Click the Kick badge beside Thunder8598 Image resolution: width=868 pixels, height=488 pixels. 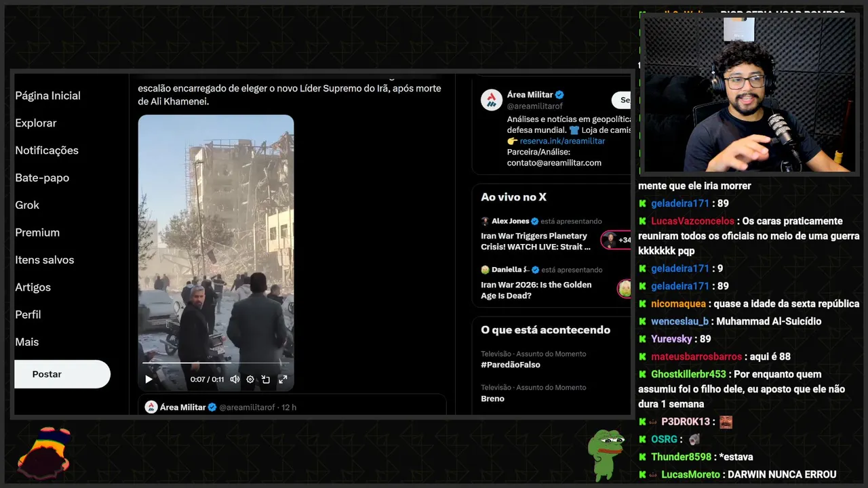(642, 457)
